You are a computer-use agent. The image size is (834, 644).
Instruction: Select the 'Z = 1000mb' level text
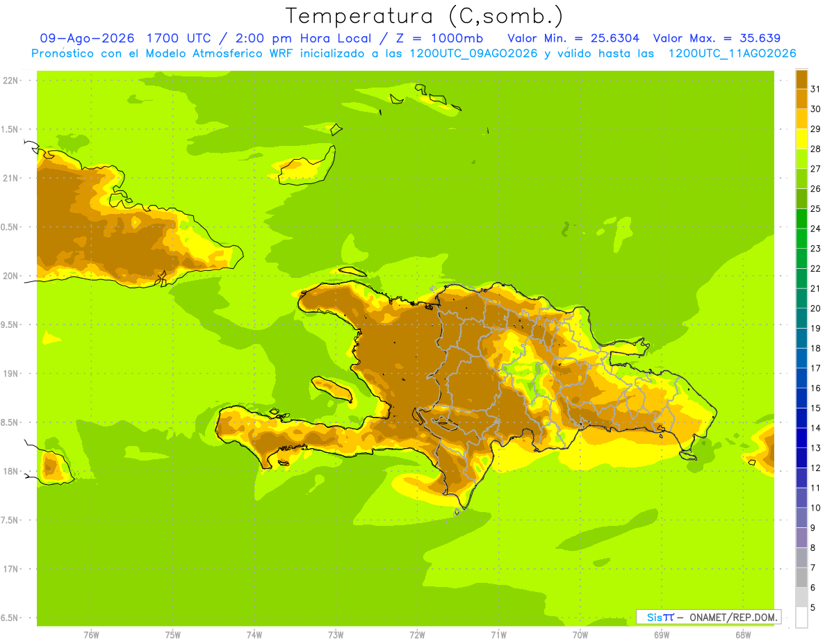(440, 38)
